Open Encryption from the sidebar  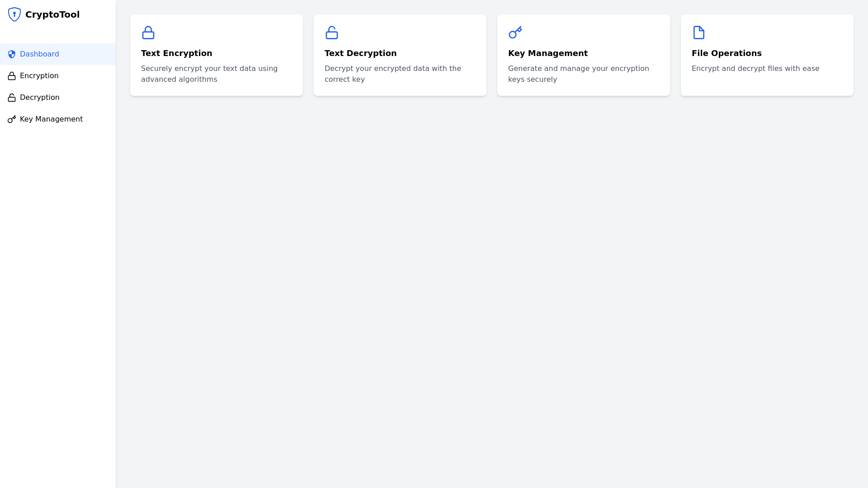[x=39, y=75]
